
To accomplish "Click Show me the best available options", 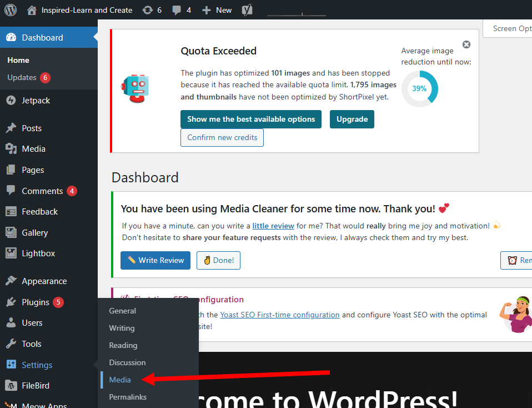I will click(x=251, y=120).
